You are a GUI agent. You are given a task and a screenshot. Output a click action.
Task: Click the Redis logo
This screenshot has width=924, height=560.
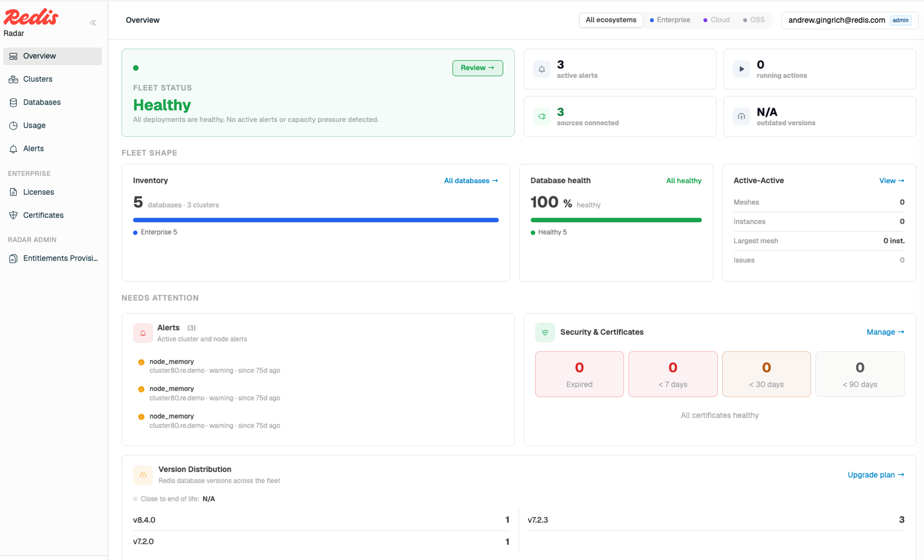click(31, 17)
